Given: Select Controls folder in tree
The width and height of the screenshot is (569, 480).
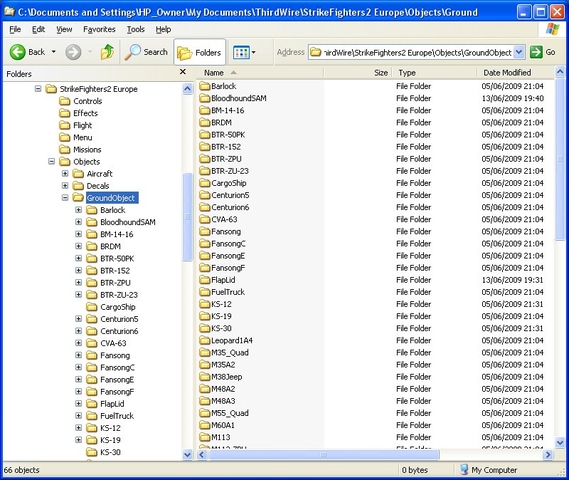Looking at the screenshot, I should [x=81, y=101].
